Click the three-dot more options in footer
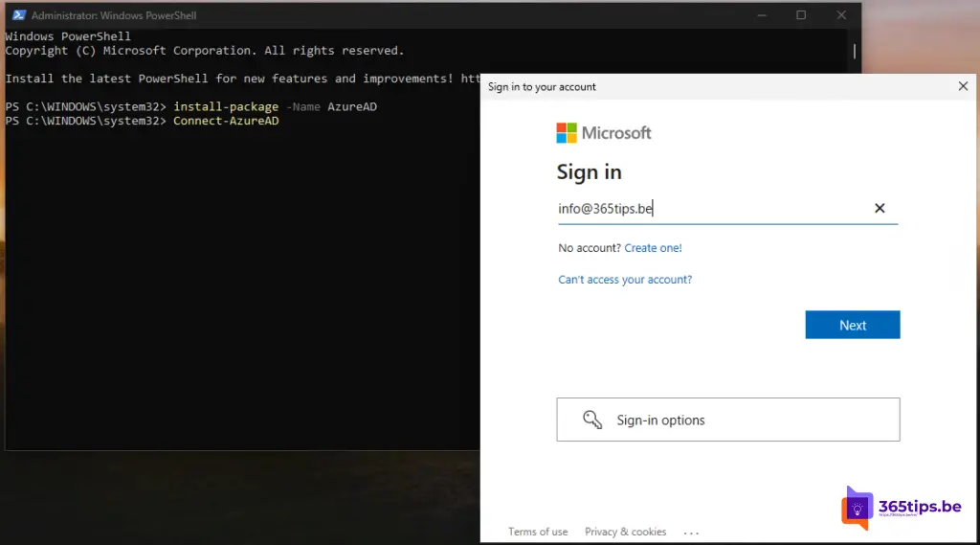 (x=691, y=533)
